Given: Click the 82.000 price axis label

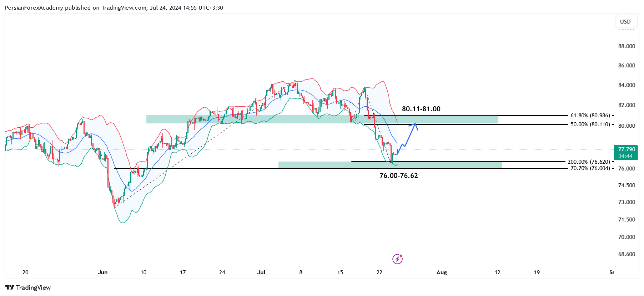Looking at the screenshot, I should [627, 105].
